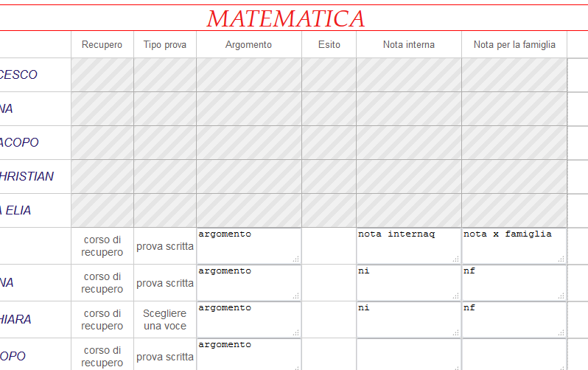The width and height of the screenshot is (588, 370).
Task: Click the Recupero column header
Action: tap(102, 45)
